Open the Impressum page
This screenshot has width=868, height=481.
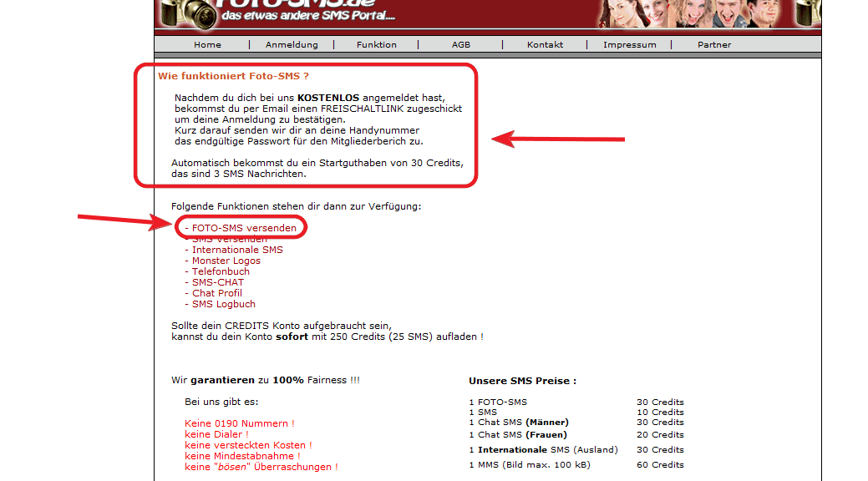tap(630, 45)
